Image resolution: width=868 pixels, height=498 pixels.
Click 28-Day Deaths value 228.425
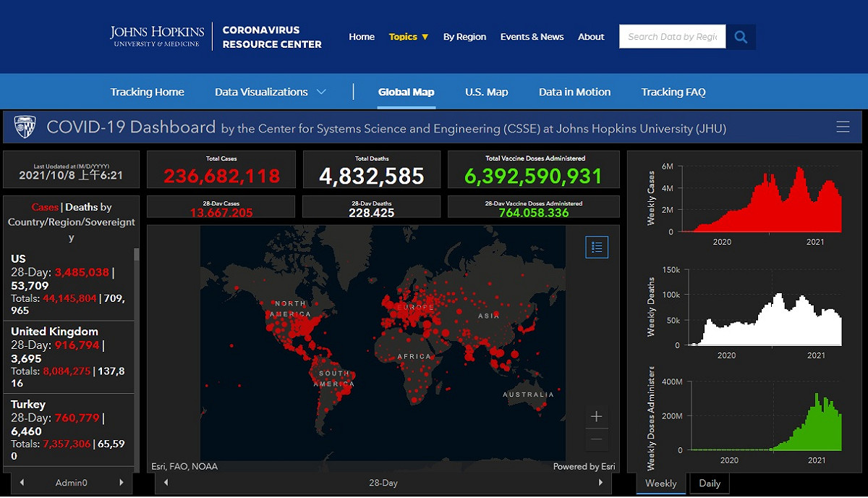(372, 213)
